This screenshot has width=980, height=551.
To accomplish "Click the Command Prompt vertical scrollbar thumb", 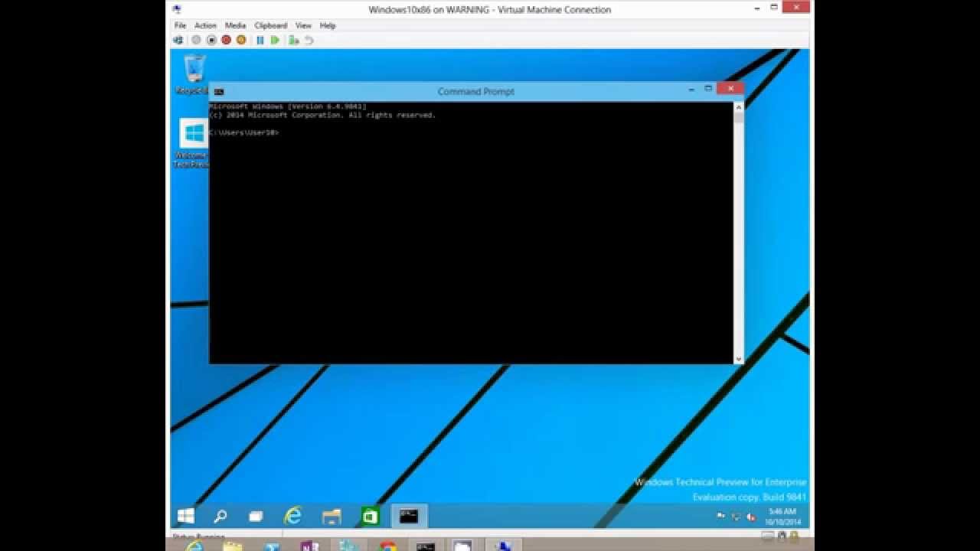I will pyautogui.click(x=739, y=117).
